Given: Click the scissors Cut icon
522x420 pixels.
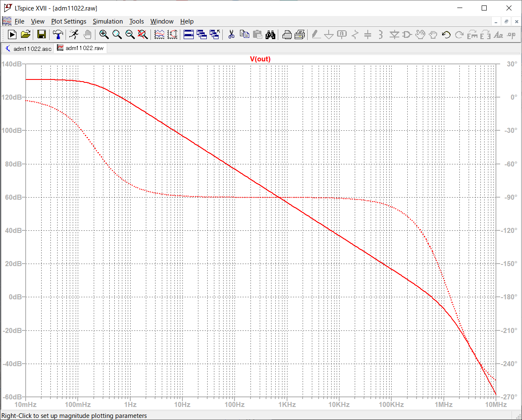Looking at the screenshot, I should tap(231, 34).
